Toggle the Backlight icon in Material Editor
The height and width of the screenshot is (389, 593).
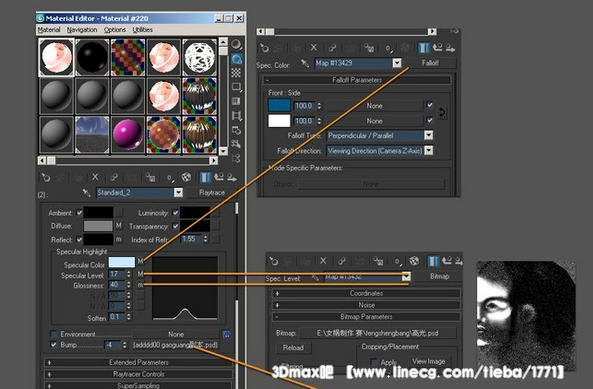(236, 59)
